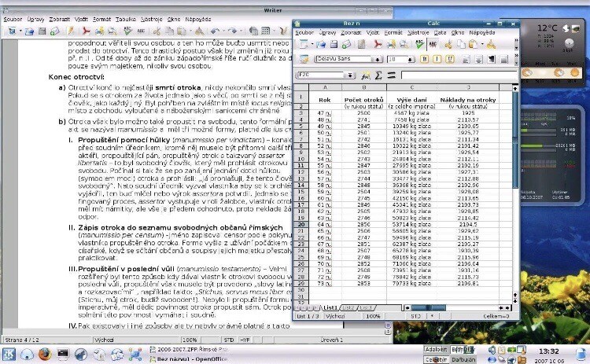Toggle Bold in Calc formatting toolbar

[x=424, y=59]
